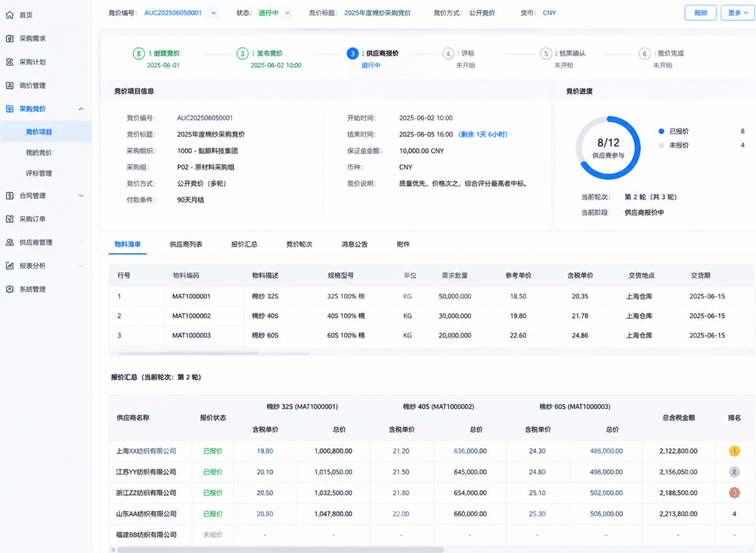Open 竞价项目 in the sidebar
756x553 pixels.
(x=46, y=132)
